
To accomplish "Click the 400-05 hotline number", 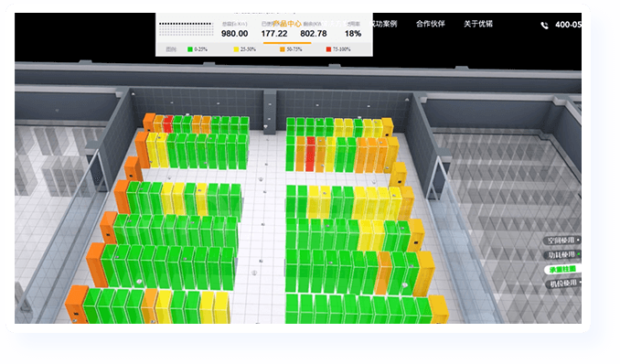I will pos(568,25).
